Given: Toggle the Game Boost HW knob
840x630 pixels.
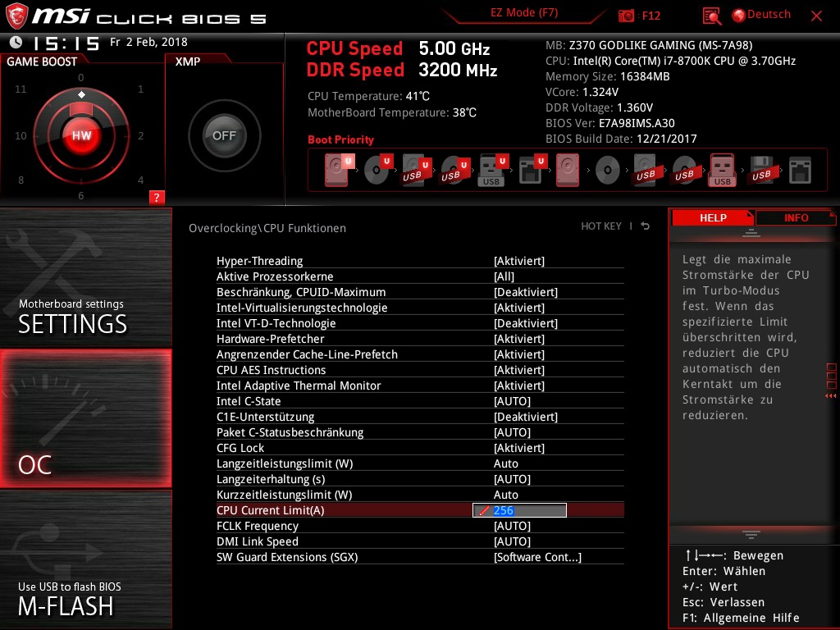Looking at the screenshot, I should [81, 135].
